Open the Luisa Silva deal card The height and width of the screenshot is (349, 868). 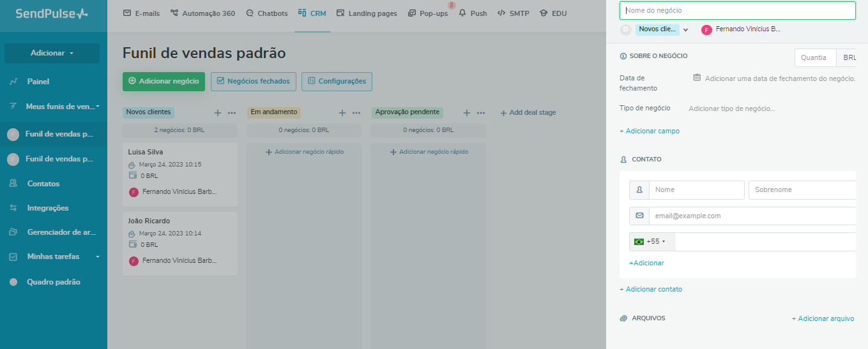[x=180, y=175]
